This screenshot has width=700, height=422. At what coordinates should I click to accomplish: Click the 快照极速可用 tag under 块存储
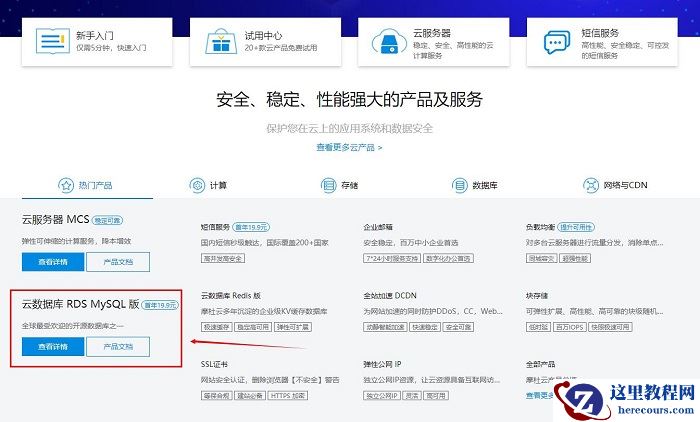[610, 327]
